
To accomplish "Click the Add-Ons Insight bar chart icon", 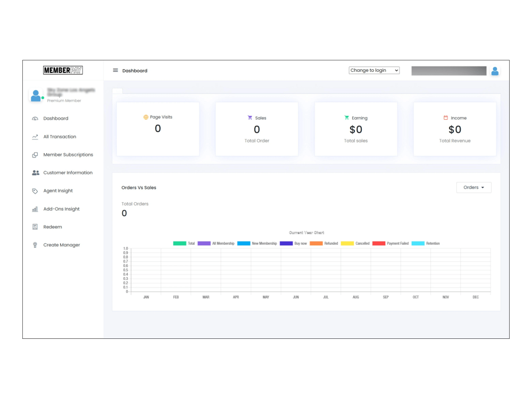I will (x=35, y=209).
